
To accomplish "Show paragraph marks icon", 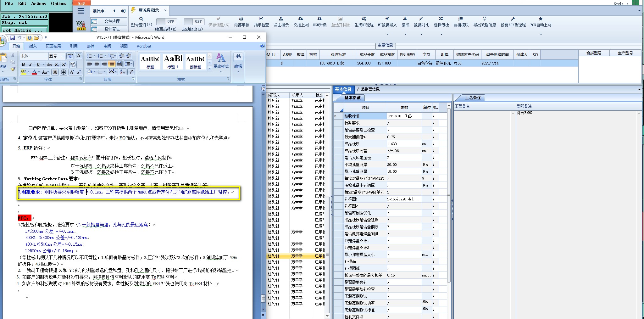I will [131, 72].
